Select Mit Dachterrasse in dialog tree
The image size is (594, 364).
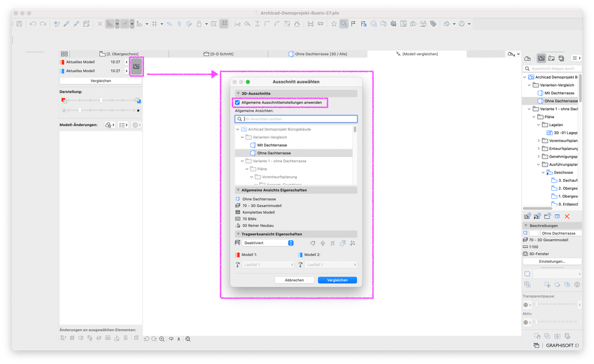(x=272, y=146)
